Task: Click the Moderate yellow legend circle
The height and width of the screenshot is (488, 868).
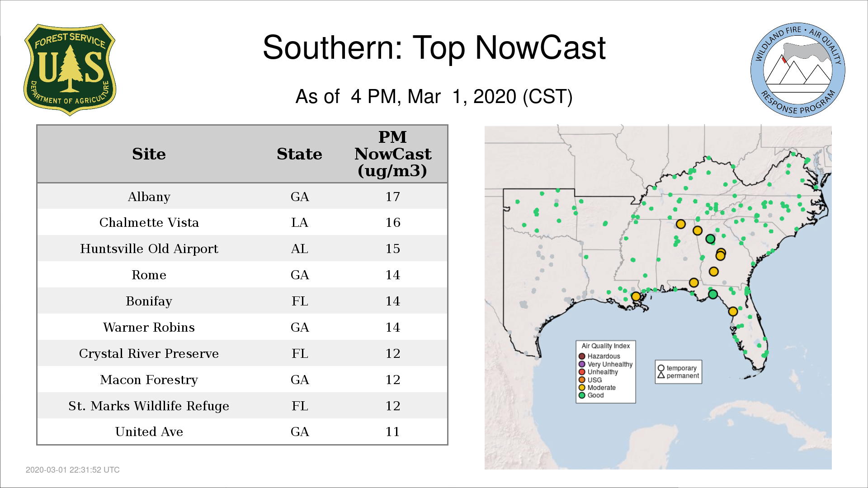Action: tap(582, 388)
